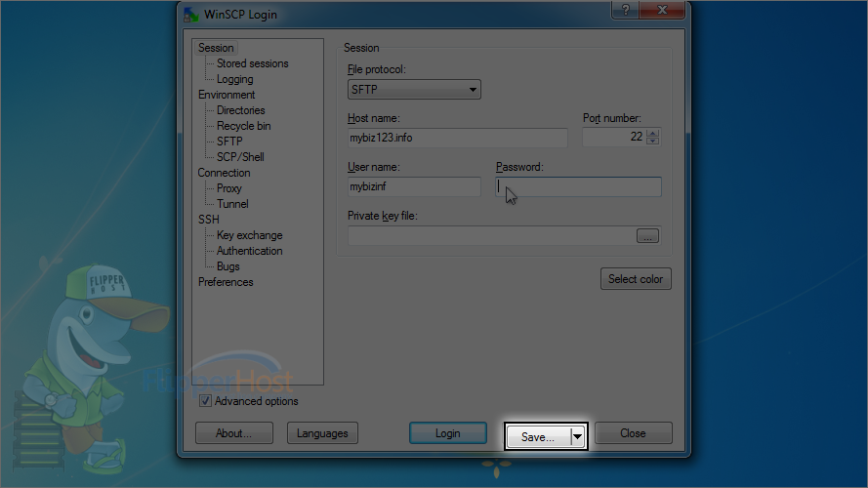Click the Select color button
This screenshot has width=868, height=488.
(636, 279)
